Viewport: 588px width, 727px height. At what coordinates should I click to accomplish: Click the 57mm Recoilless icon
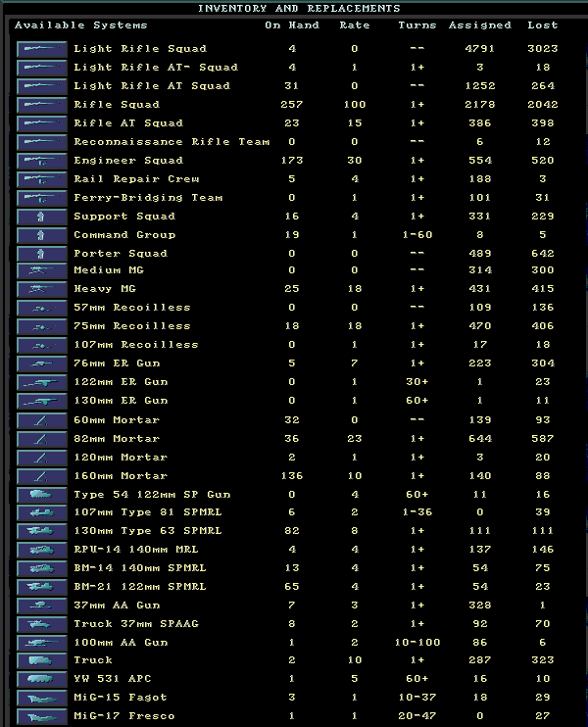pyautogui.click(x=42, y=308)
